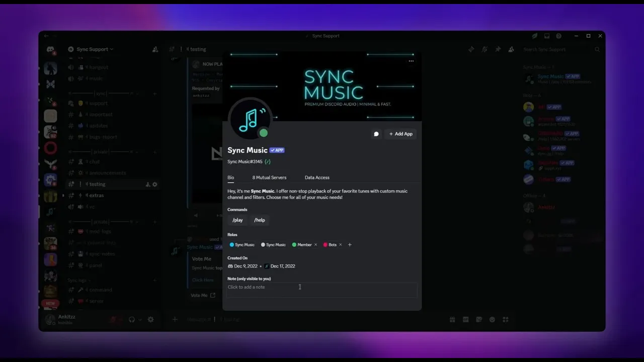Screen dimensions: 644x362
Task: Open the 8 Mutual Servers tab
Action: [x=269, y=177]
